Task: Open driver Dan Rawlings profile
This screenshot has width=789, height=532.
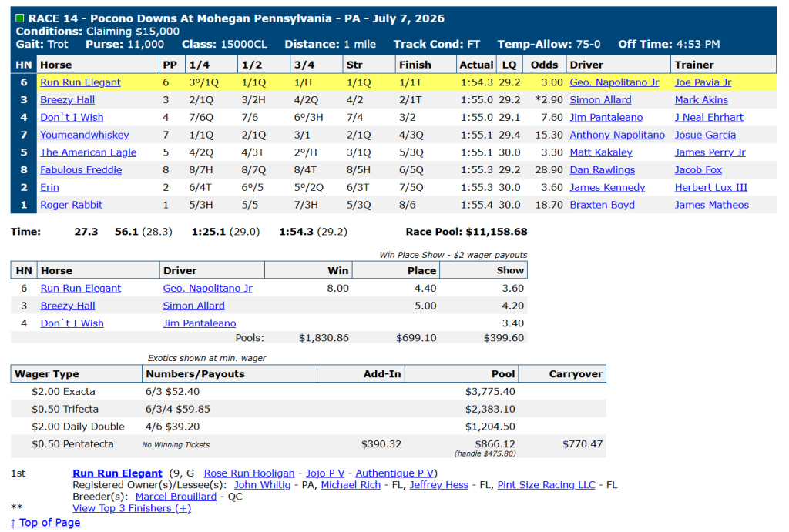Action: point(603,170)
